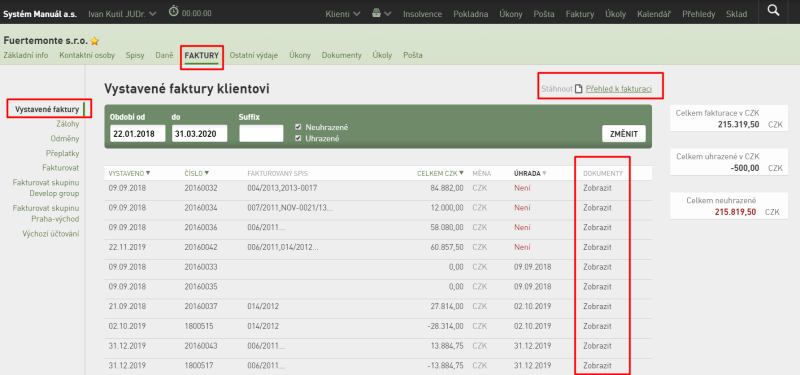This screenshot has width=800, height=375.
Task: Click the printer icon in top bar
Action: click(x=377, y=14)
